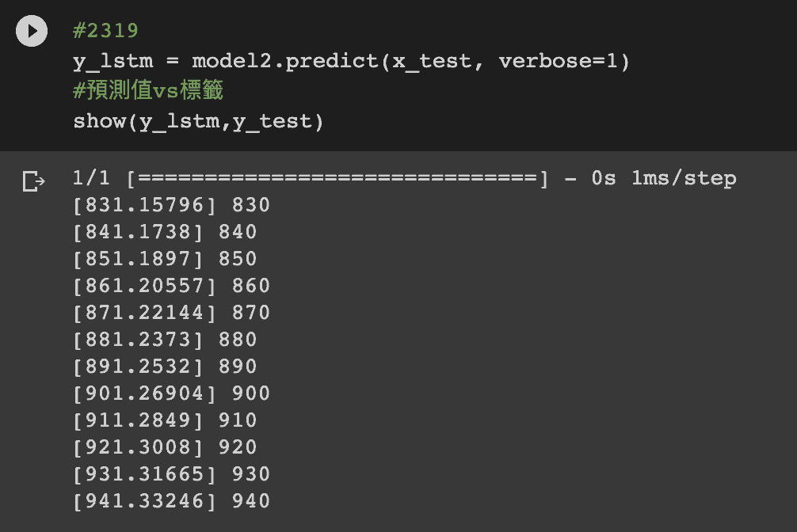Select the [861.20557] 860 output row

click(x=171, y=286)
